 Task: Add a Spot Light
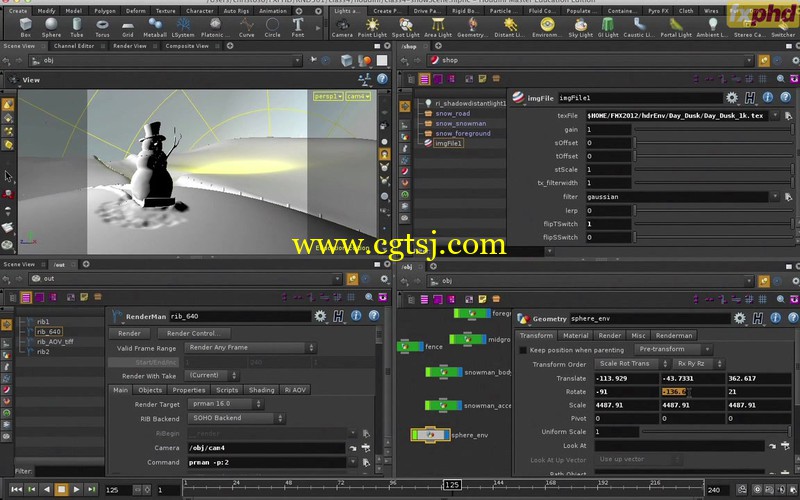click(x=406, y=27)
